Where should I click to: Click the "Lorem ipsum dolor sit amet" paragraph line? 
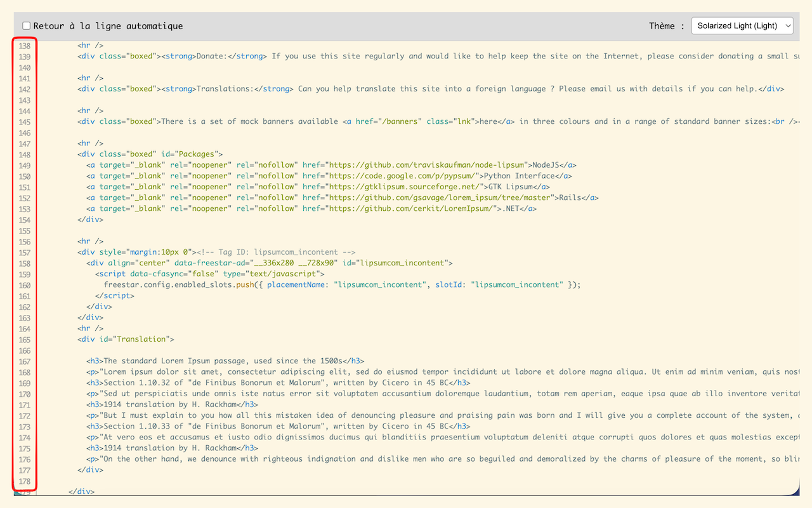(443, 371)
